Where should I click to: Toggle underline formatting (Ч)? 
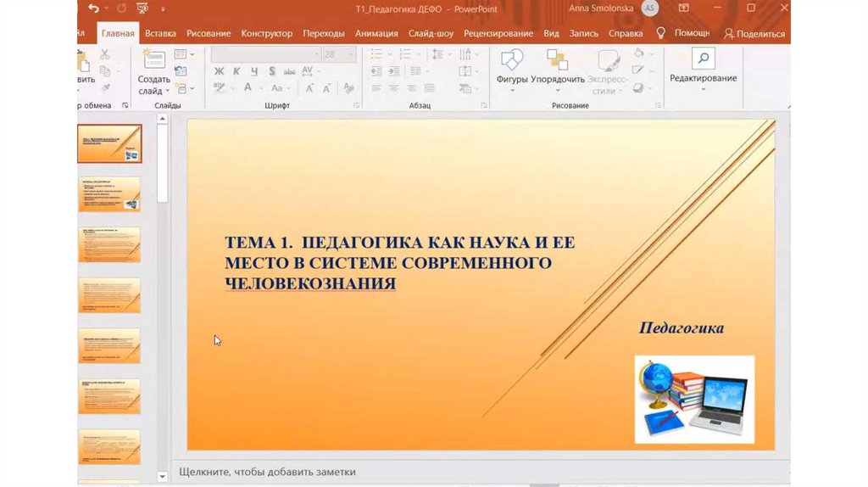[x=253, y=71]
